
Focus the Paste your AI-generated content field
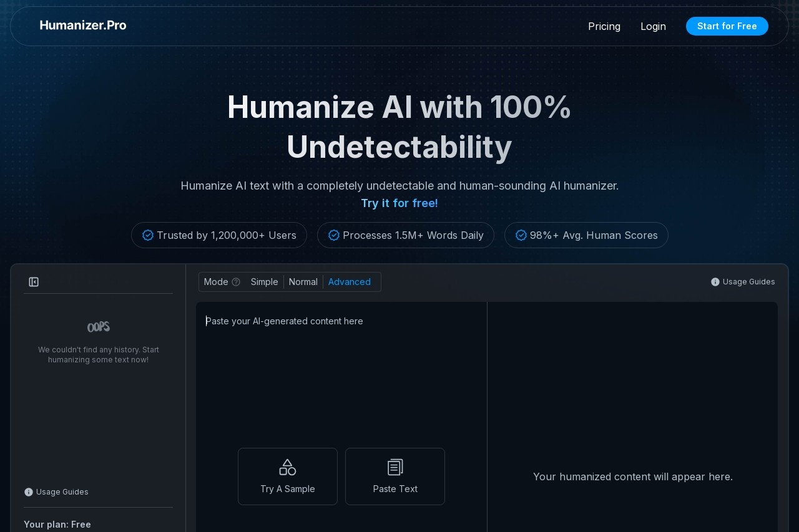tap(341, 374)
